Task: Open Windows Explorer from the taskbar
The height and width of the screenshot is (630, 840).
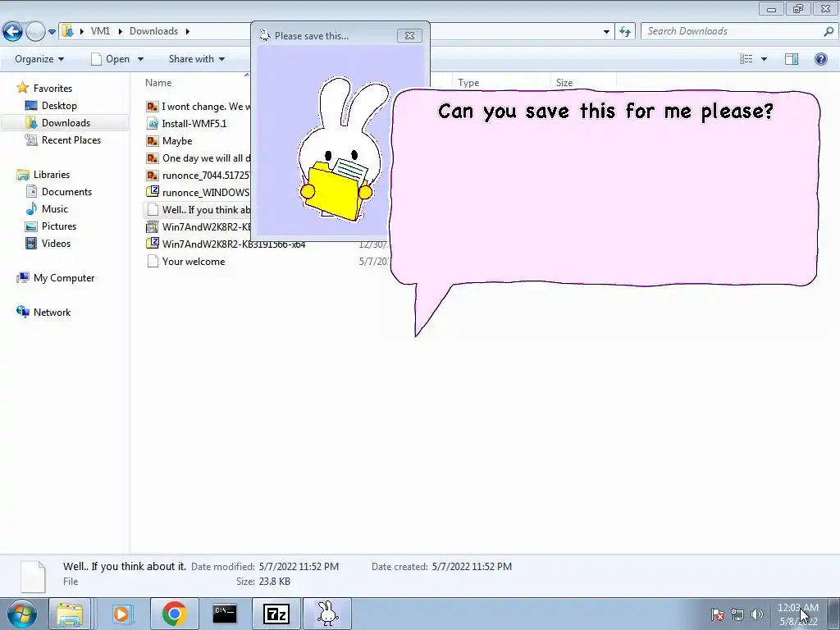Action: 71,614
